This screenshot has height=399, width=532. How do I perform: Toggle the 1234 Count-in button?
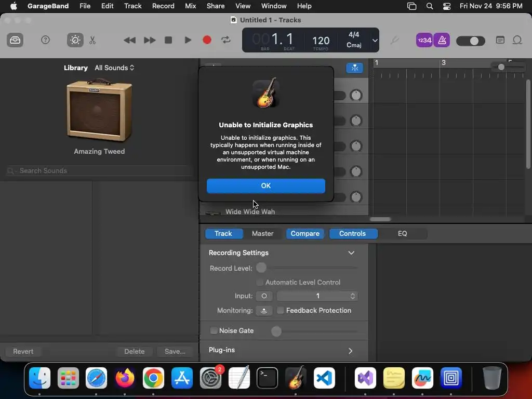tap(424, 41)
